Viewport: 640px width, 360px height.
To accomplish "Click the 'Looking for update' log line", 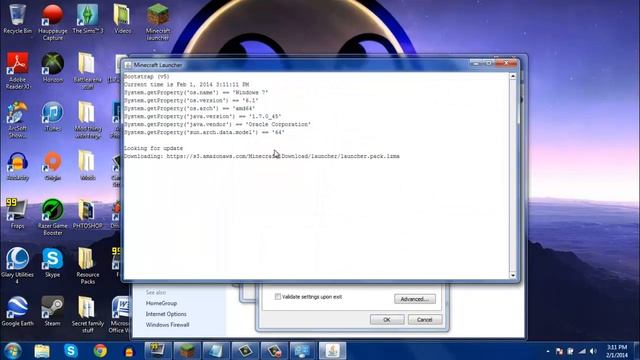I will (x=153, y=148).
